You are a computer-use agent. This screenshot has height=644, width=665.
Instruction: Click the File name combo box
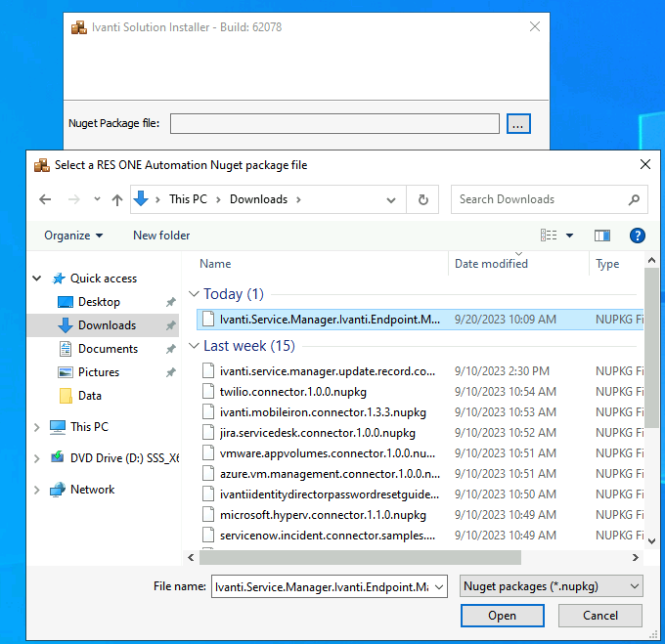(x=330, y=586)
